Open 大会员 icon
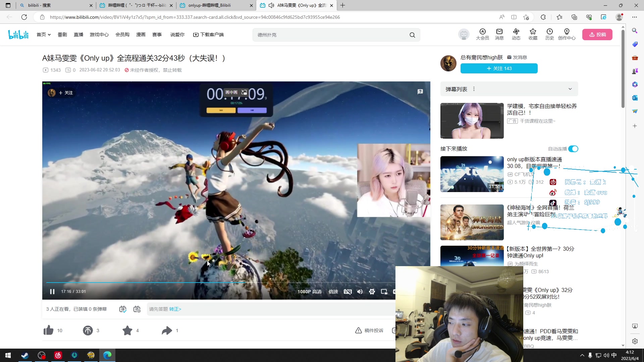The width and height of the screenshot is (644, 362). coord(482,34)
